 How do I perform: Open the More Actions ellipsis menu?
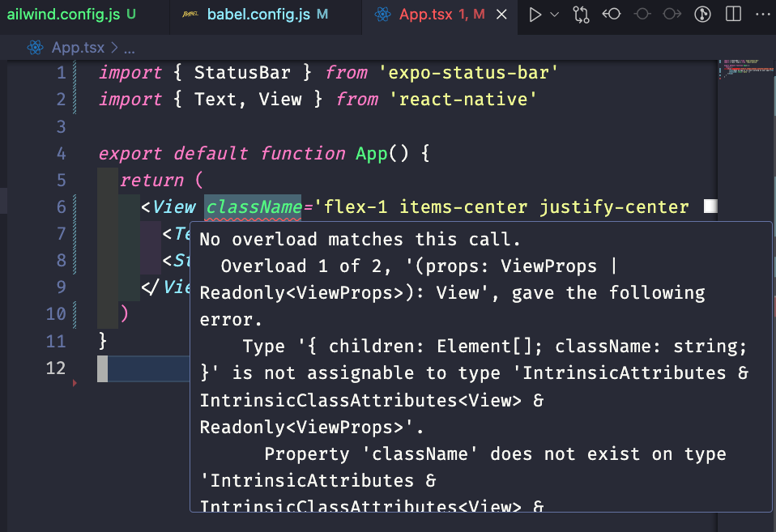tap(763, 15)
